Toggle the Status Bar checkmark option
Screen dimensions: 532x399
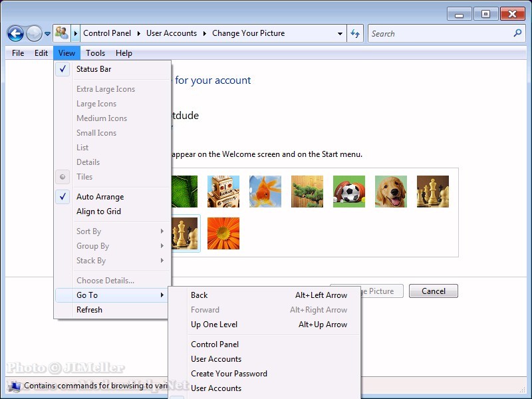tap(94, 69)
